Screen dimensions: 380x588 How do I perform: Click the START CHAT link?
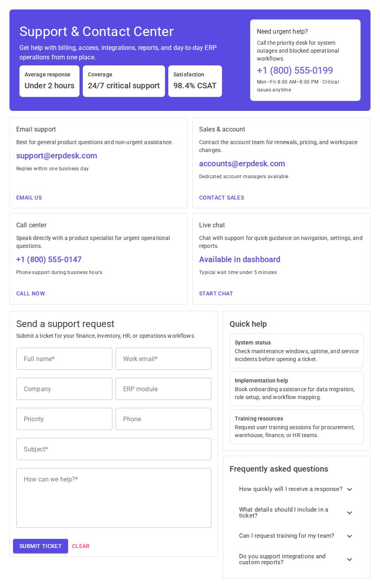point(216,293)
